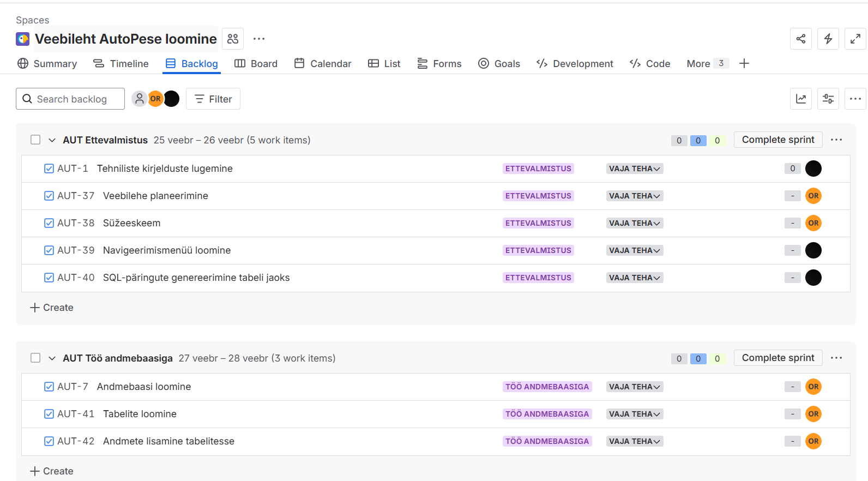868x481 pixels.
Task: Open the status dropdown for AUT-41
Action: tap(634, 414)
